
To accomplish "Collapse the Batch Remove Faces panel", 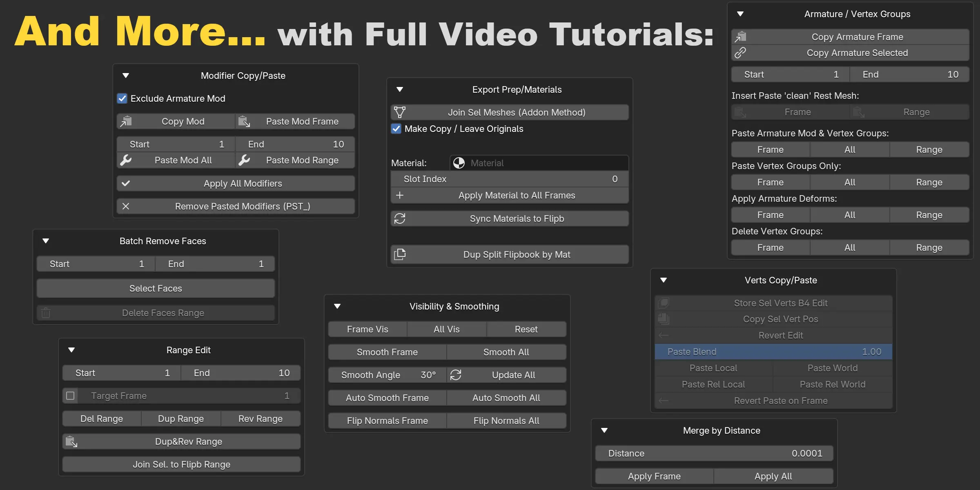I will [x=46, y=241].
